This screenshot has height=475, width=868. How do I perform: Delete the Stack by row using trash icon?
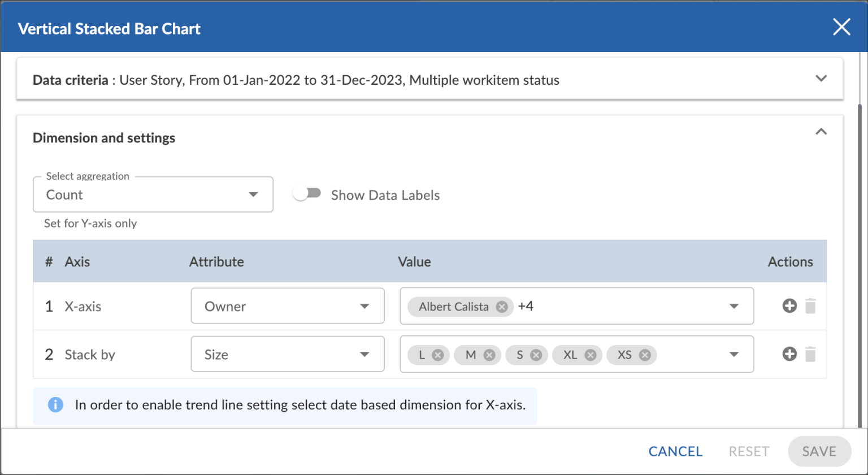coord(810,355)
